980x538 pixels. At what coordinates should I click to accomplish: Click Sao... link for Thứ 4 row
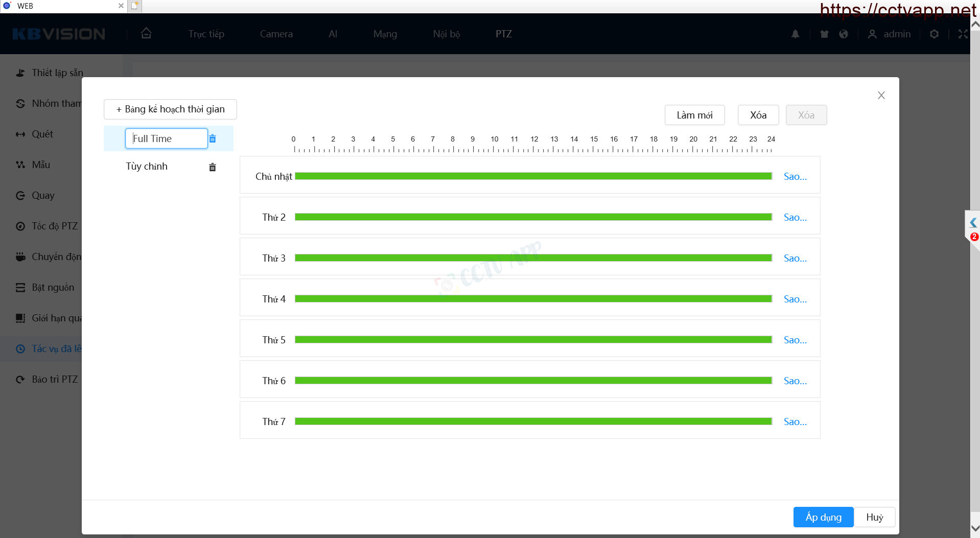coord(795,299)
